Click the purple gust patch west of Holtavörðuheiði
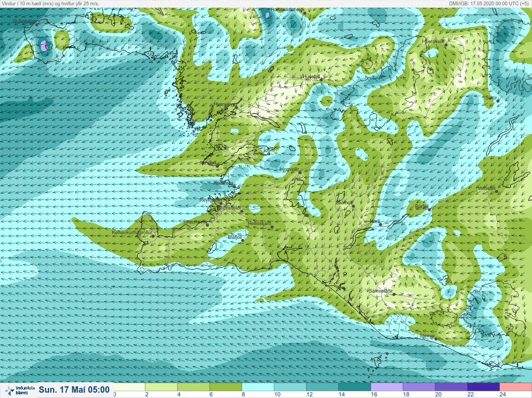This screenshot has width=532, height=398. (x=268, y=15)
